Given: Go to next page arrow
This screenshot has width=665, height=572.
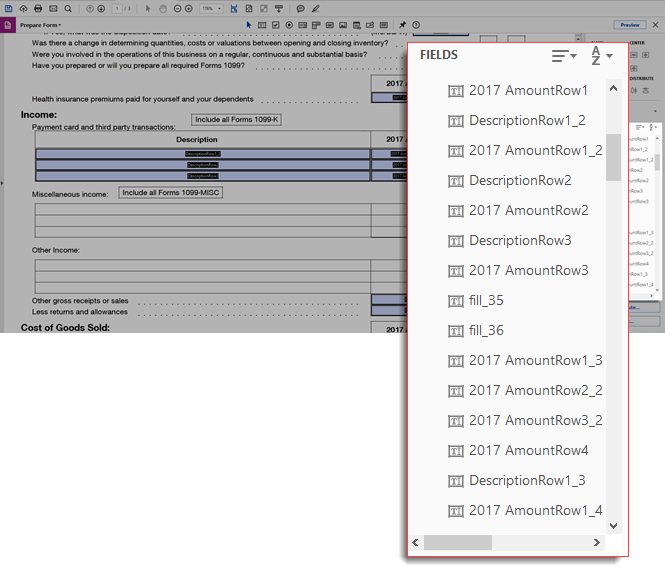Looking at the screenshot, I should (x=101, y=8).
